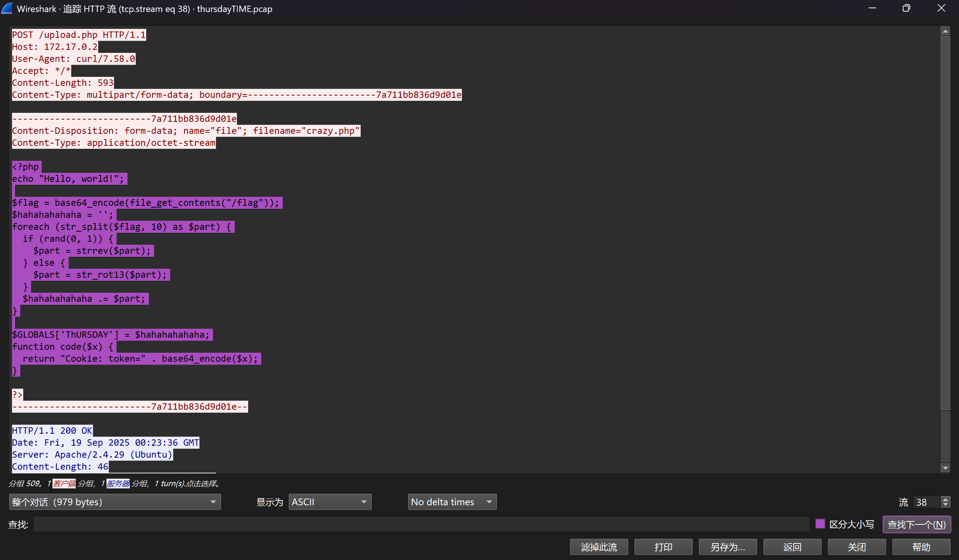The image size is (959, 560).
Task: Click the 客户端 client label in status line
Action: pos(64,484)
